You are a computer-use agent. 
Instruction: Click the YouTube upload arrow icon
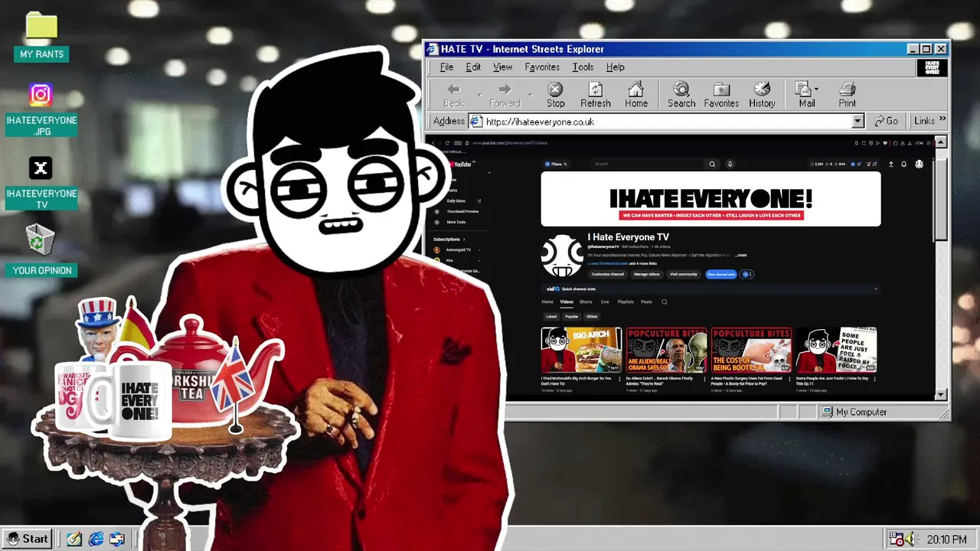(890, 164)
